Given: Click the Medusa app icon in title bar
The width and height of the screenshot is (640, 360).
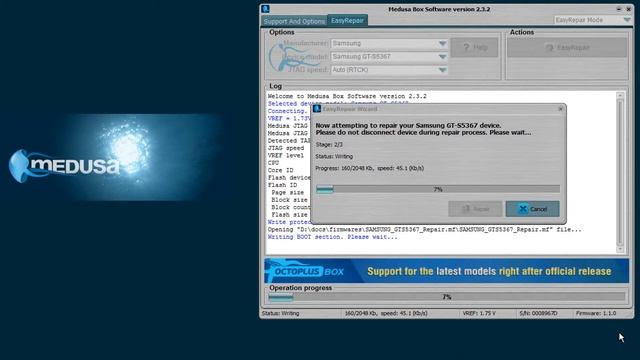Looking at the screenshot, I should tap(265, 9).
